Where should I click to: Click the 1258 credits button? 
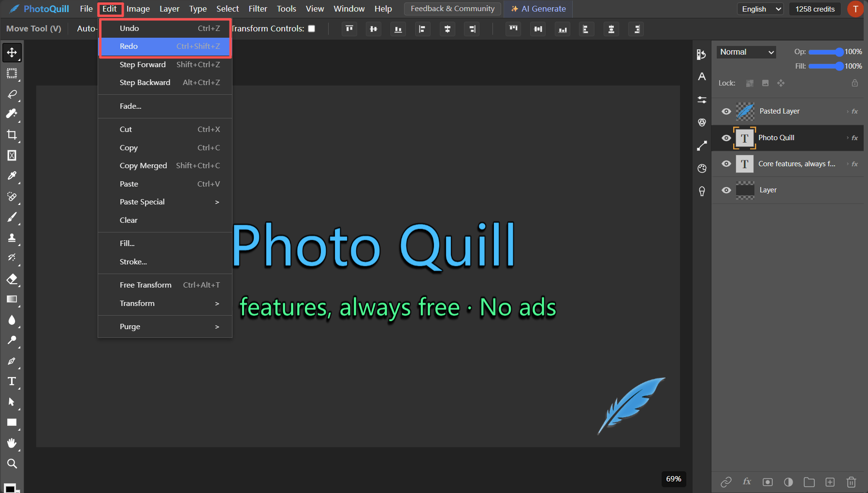coord(815,9)
